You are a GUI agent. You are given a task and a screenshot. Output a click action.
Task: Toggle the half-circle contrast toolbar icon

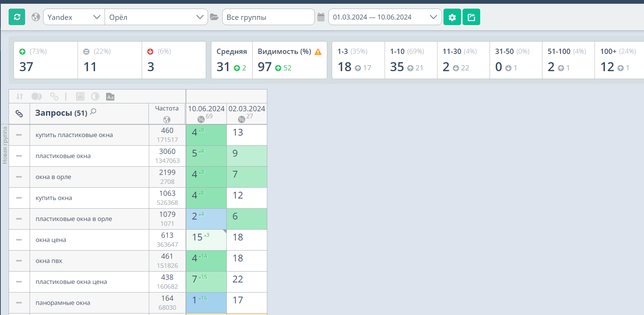95,96
